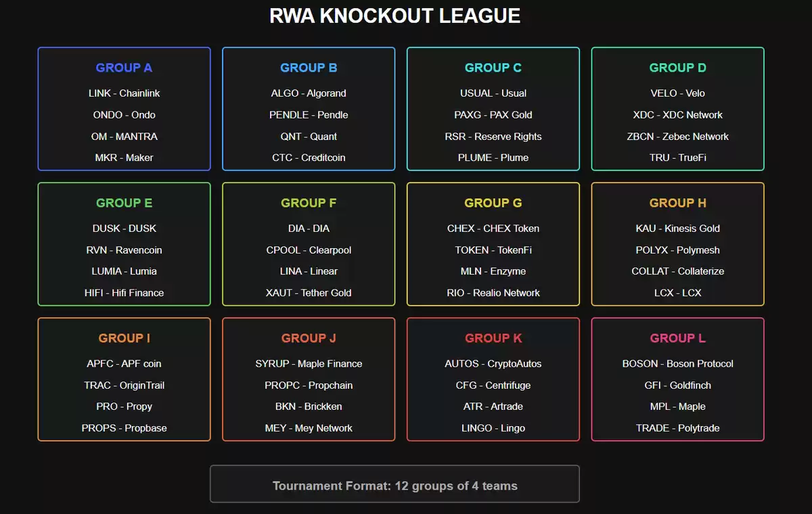This screenshot has width=812, height=514.
Task: Choose CFG - Centrifuge entry
Action: click(493, 385)
